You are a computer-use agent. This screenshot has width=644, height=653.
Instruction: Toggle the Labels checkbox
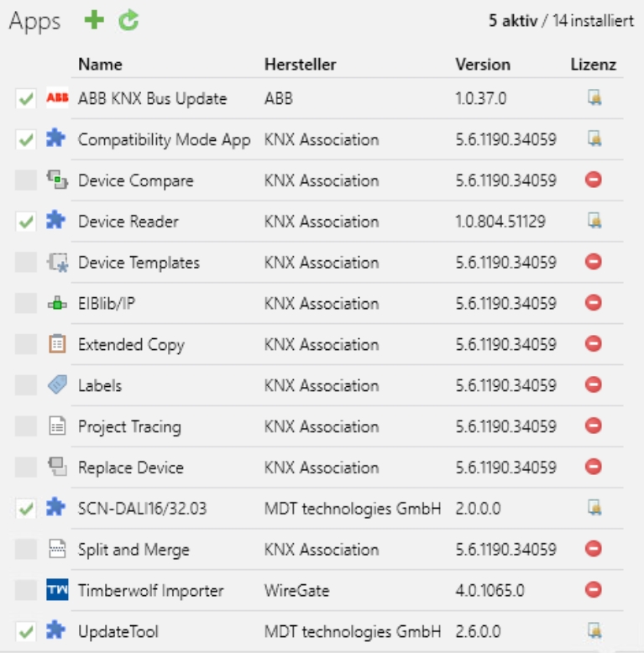point(26,384)
